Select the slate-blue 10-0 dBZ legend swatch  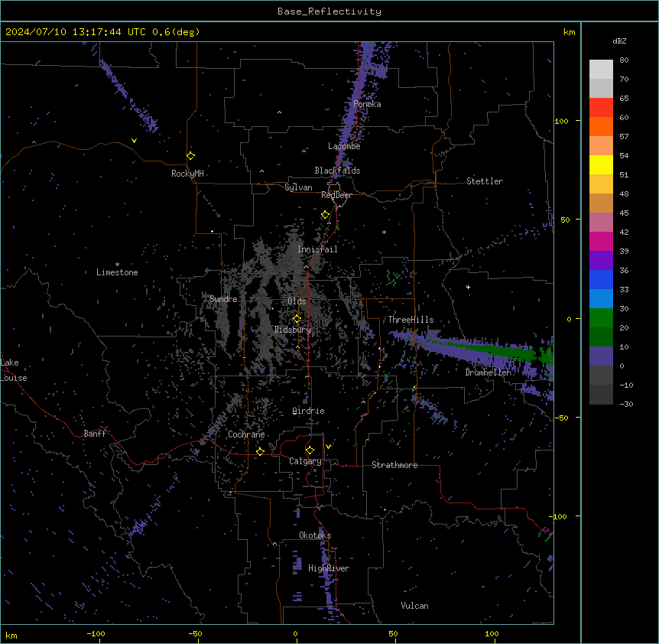pyautogui.click(x=601, y=356)
